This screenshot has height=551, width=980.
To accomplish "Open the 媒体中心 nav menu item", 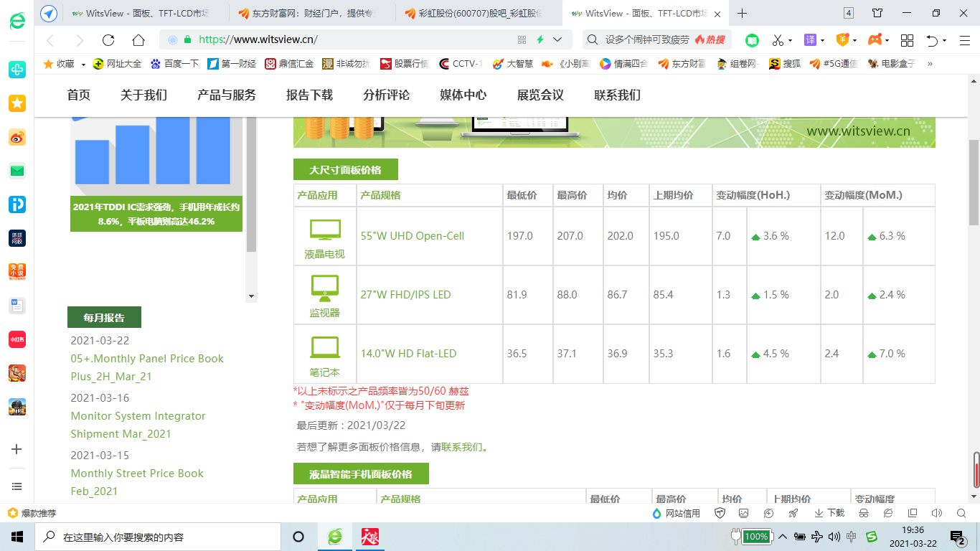I will (463, 95).
